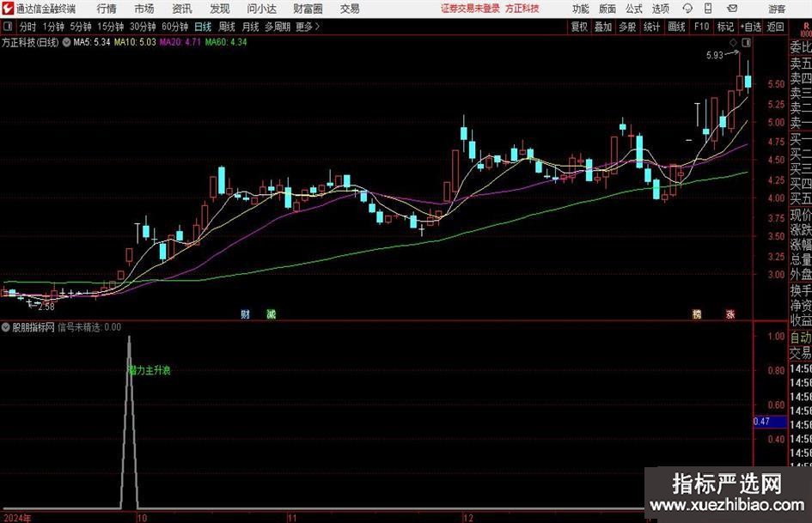Click the 标记 mark button

click(x=725, y=27)
